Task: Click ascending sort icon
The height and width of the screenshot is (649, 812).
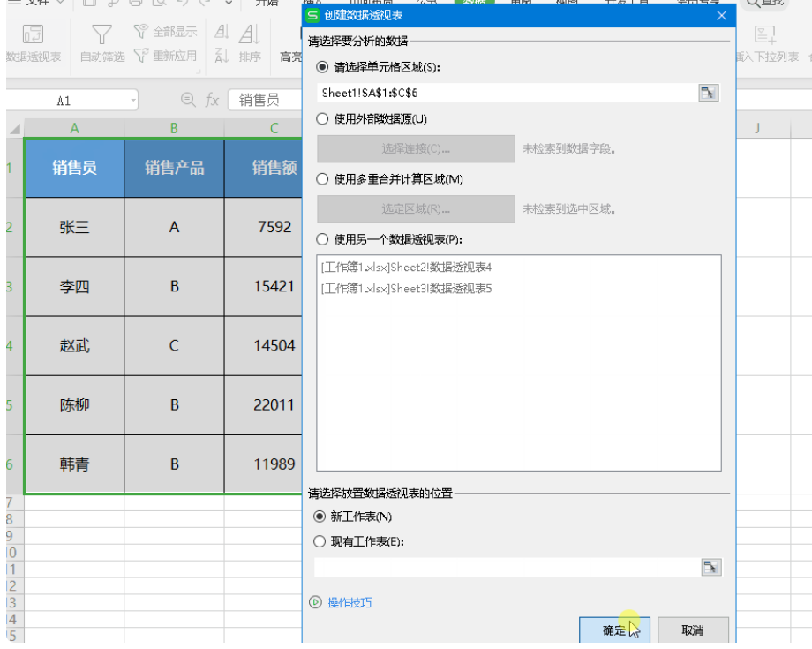Action: coord(222,31)
